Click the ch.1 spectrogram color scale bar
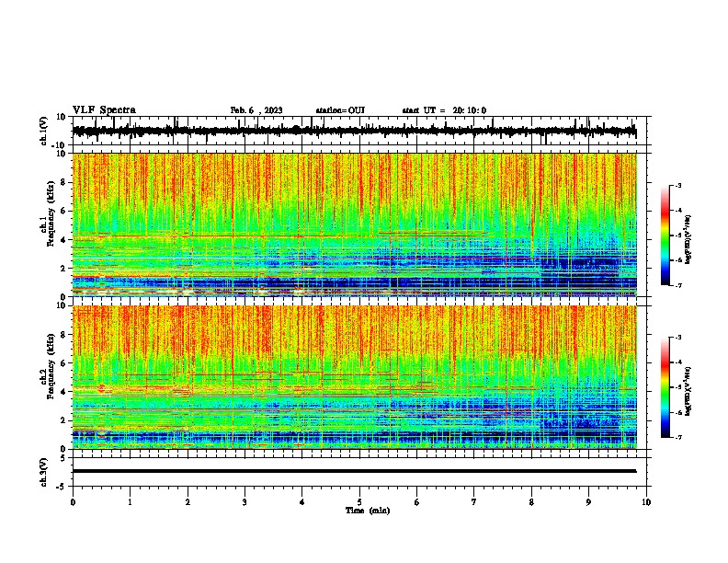Viewport: 728px width, 563px height. tap(665, 236)
